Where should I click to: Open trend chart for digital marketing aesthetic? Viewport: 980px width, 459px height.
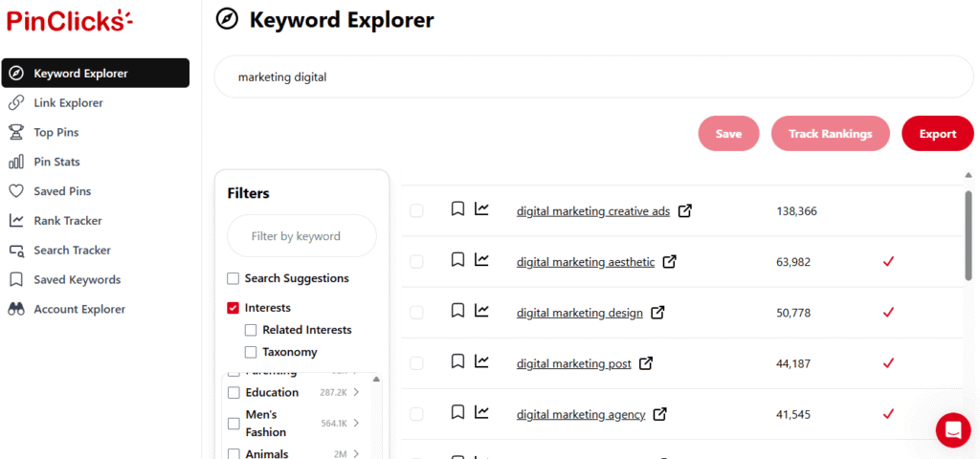tap(481, 260)
